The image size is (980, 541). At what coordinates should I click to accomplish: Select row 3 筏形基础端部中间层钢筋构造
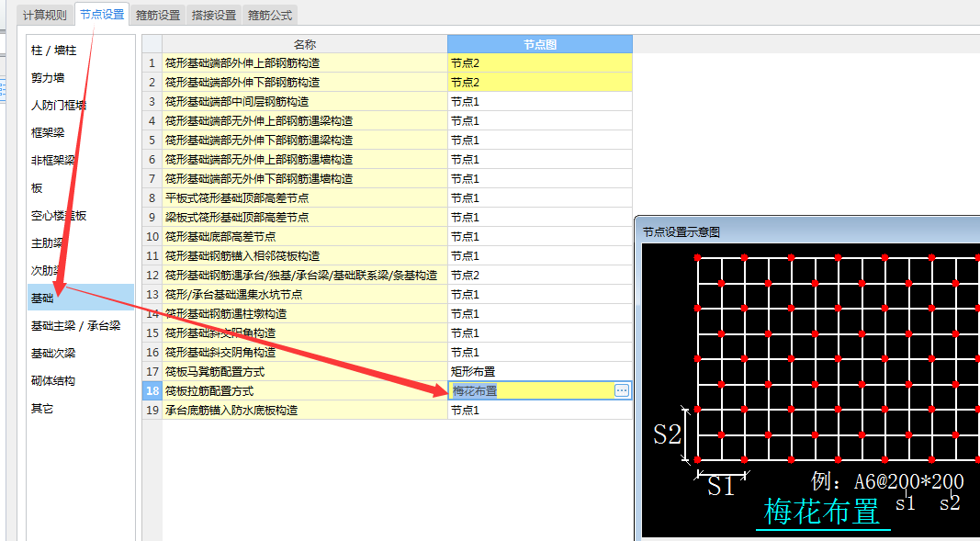click(x=305, y=102)
